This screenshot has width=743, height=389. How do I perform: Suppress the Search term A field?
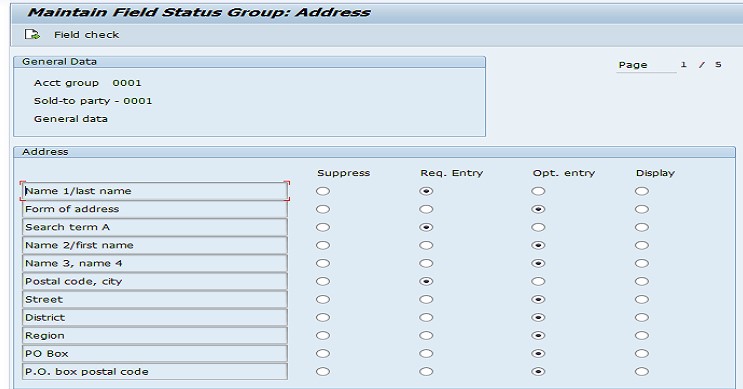click(x=323, y=227)
